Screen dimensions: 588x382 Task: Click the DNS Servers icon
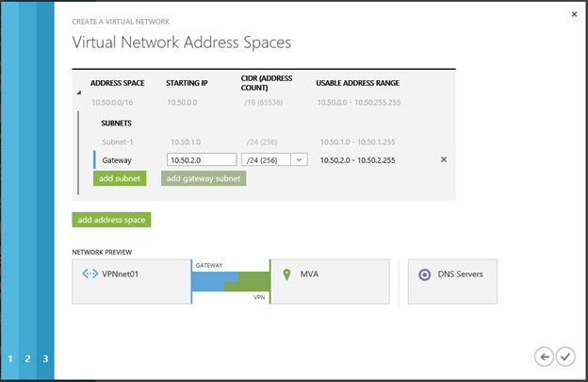pyautogui.click(x=425, y=274)
